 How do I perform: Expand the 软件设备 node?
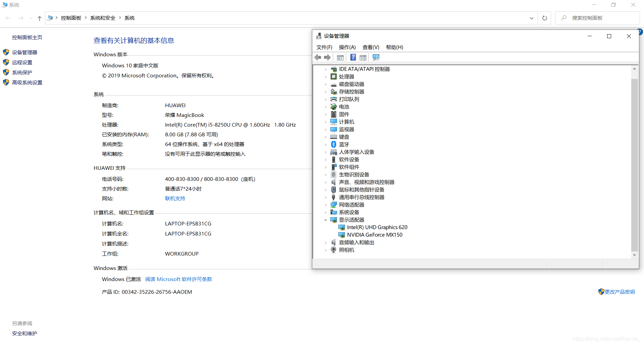(x=325, y=160)
